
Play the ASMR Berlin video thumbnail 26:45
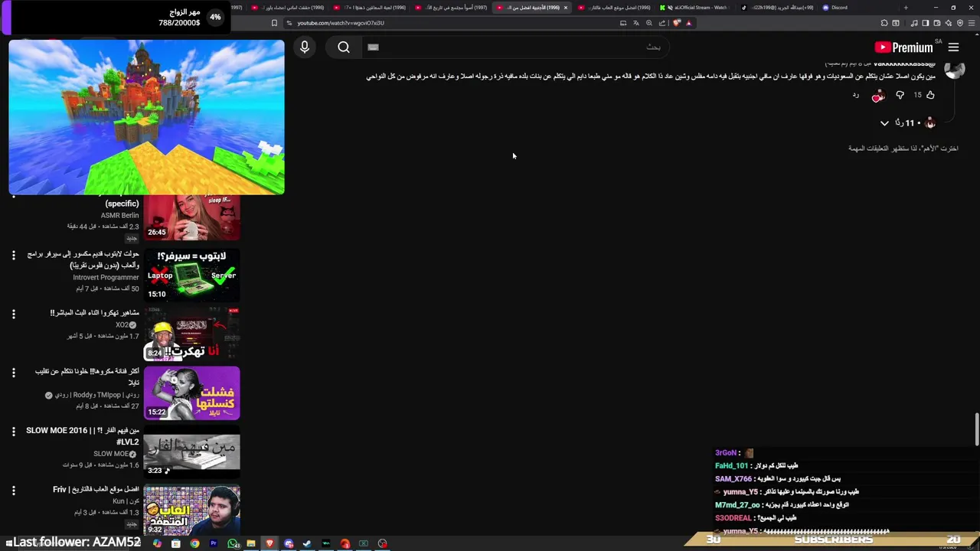191,218
